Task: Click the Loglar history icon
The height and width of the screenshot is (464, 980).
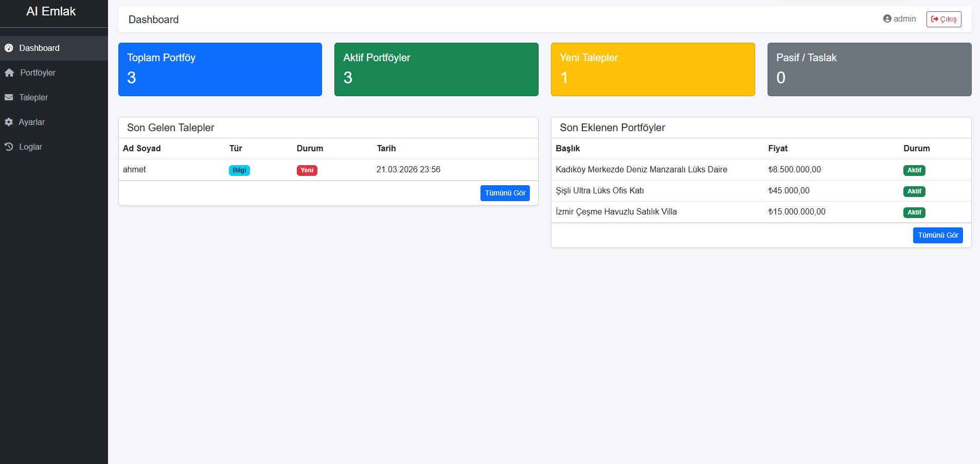Action: click(9, 147)
